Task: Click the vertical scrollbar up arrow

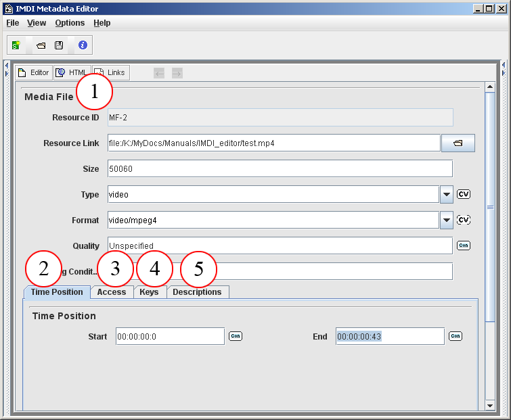Action: point(490,87)
